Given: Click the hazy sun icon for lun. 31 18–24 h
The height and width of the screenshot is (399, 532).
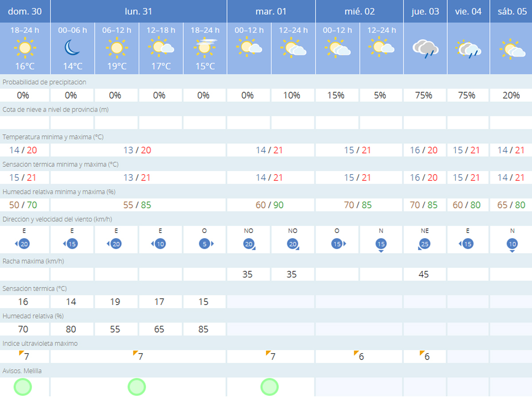Looking at the screenshot, I should coord(205,47).
